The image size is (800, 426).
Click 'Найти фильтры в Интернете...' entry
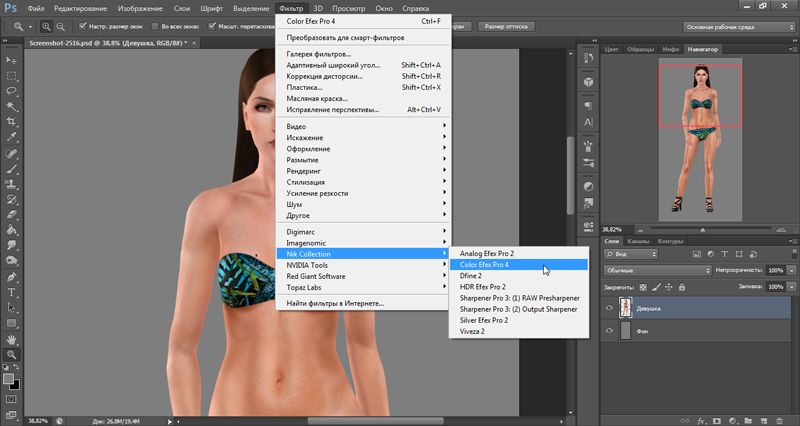[x=363, y=304]
